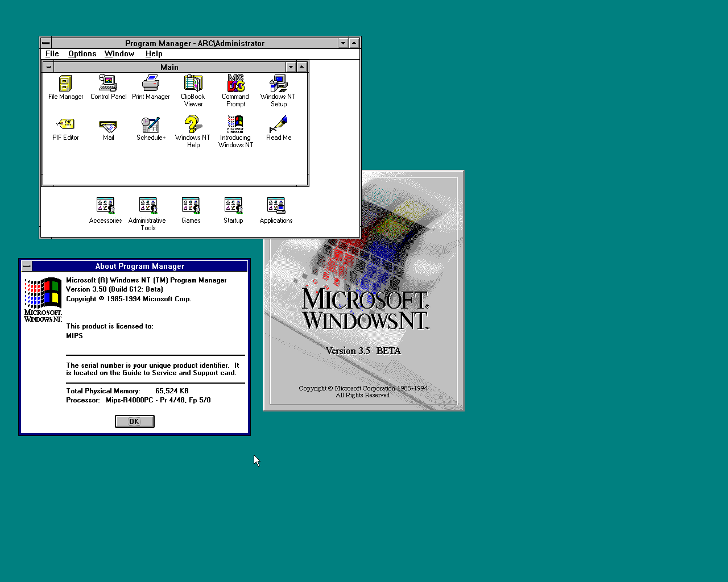Click the licensee name 'MIPS'
The width and height of the screenshot is (728, 582).
coord(75,336)
